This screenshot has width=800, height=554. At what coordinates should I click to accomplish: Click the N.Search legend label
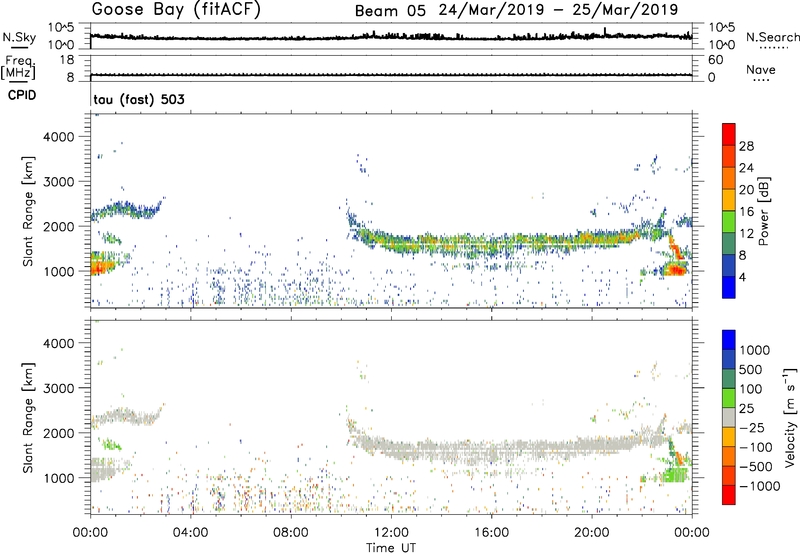coord(773,37)
